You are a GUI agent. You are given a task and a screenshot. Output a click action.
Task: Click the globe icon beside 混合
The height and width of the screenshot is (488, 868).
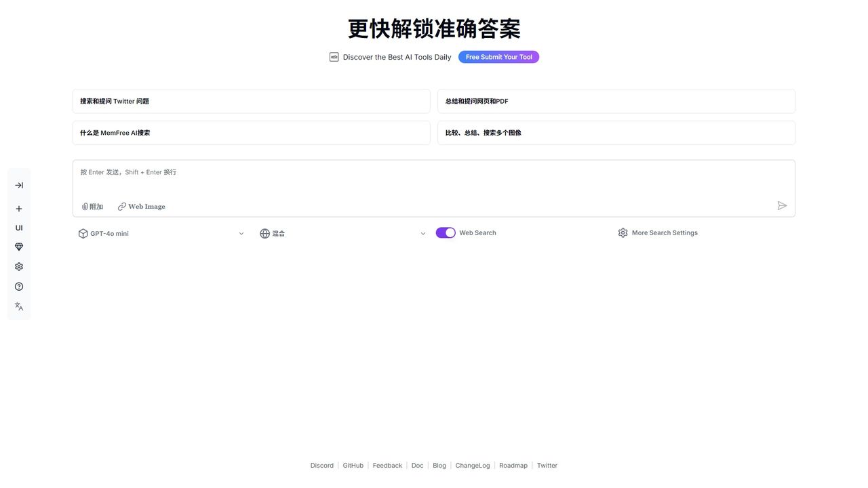point(264,233)
